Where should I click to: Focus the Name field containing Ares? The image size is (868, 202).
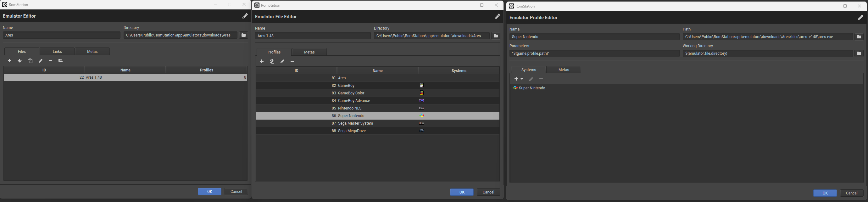[61, 35]
